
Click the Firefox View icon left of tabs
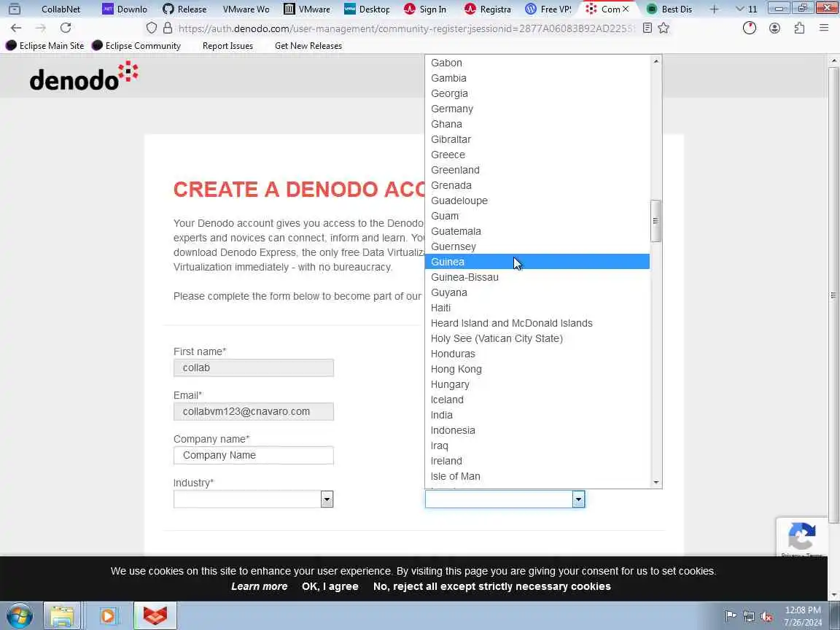[15, 9]
